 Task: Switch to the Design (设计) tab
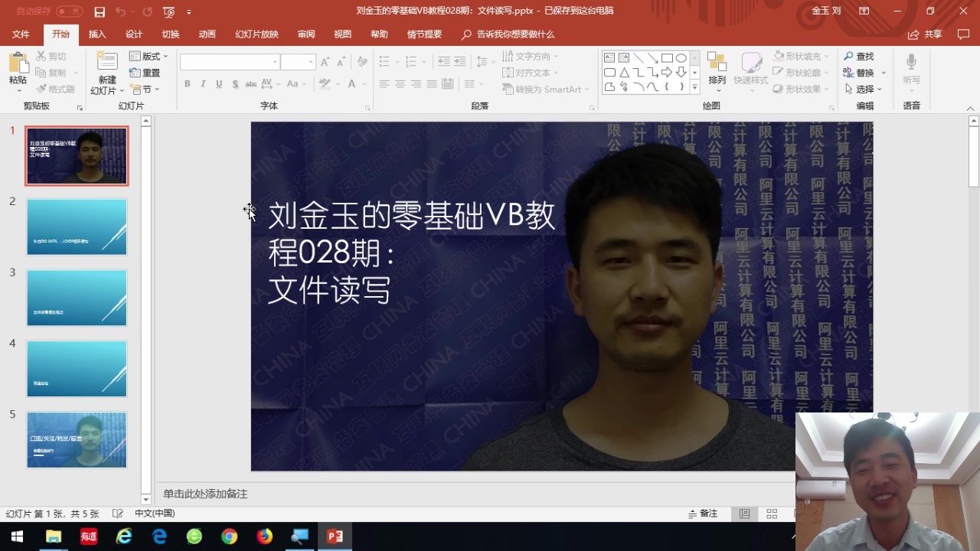pyautogui.click(x=134, y=34)
